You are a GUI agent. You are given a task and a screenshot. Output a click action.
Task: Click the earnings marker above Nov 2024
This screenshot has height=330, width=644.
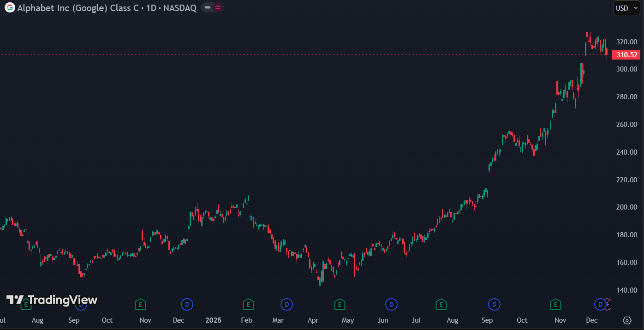(141, 304)
